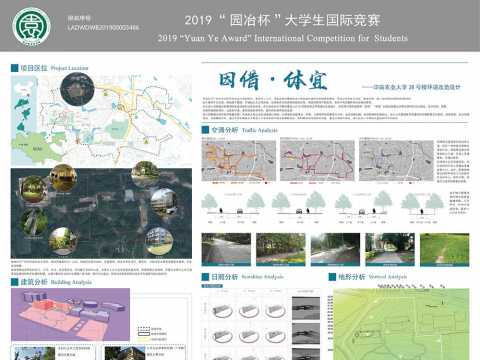Click the blue square beside "交通分析"

(205, 130)
